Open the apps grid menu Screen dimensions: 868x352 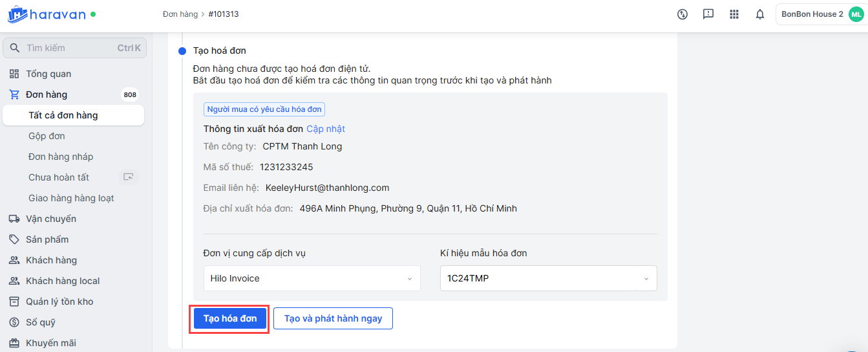734,14
